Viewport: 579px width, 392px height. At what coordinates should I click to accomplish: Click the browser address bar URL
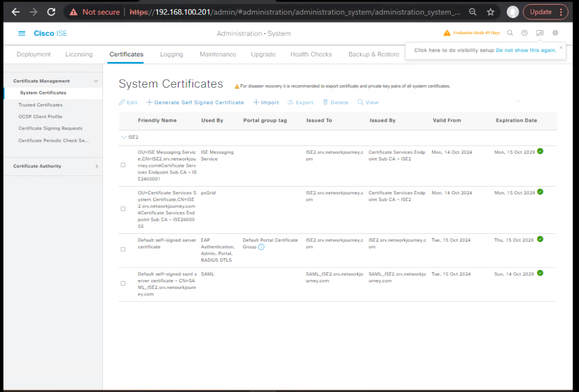tap(295, 12)
